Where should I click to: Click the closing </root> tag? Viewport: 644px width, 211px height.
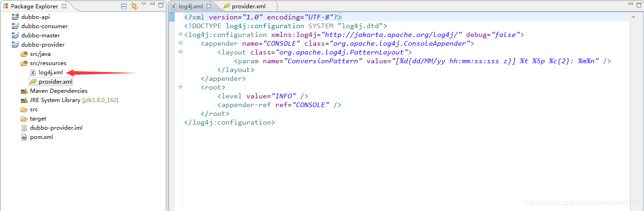215,114
